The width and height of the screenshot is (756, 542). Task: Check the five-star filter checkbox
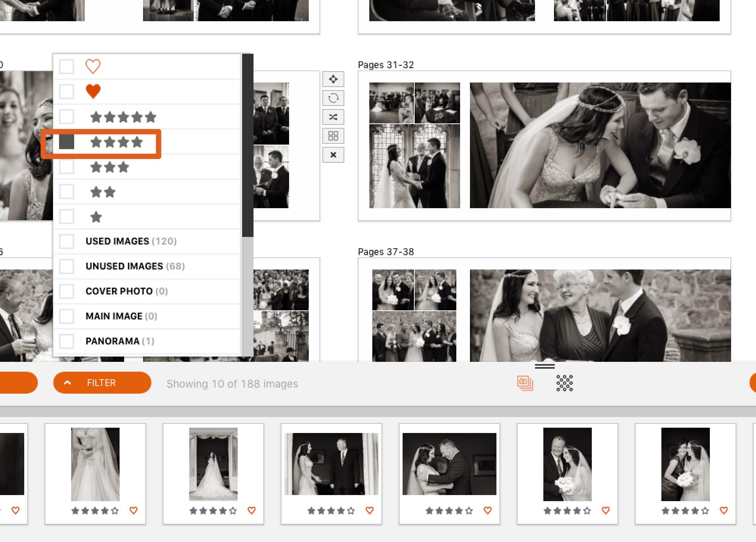coord(67,117)
